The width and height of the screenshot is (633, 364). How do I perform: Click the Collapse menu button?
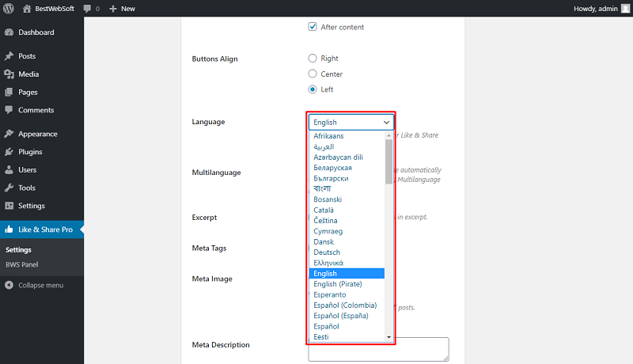(40, 286)
